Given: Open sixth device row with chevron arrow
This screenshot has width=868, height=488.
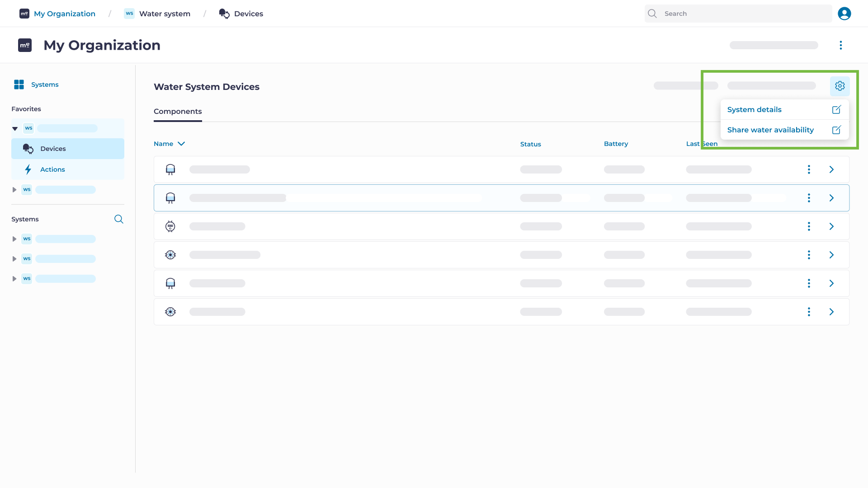Looking at the screenshot, I should coord(831,312).
